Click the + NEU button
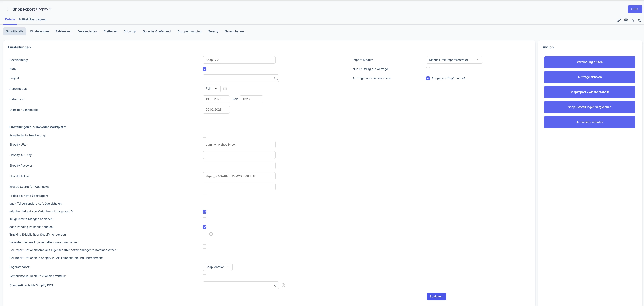This screenshot has width=644, height=306. 635,9
